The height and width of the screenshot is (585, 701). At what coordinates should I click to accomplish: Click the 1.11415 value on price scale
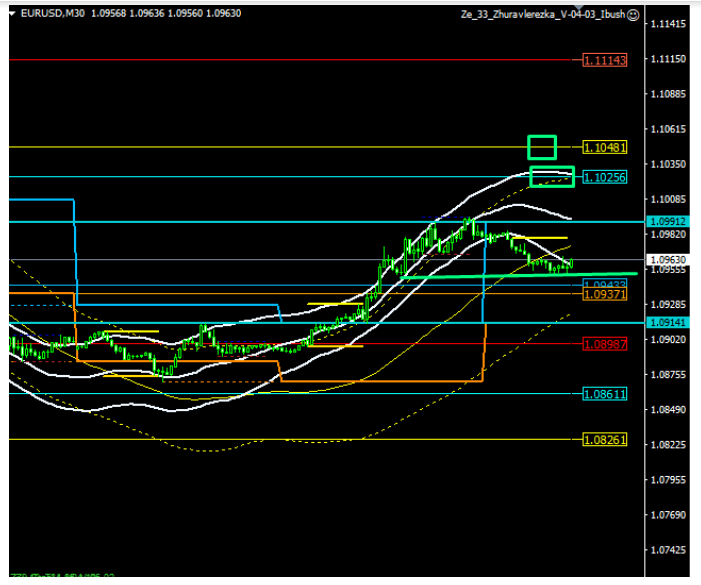click(x=668, y=24)
